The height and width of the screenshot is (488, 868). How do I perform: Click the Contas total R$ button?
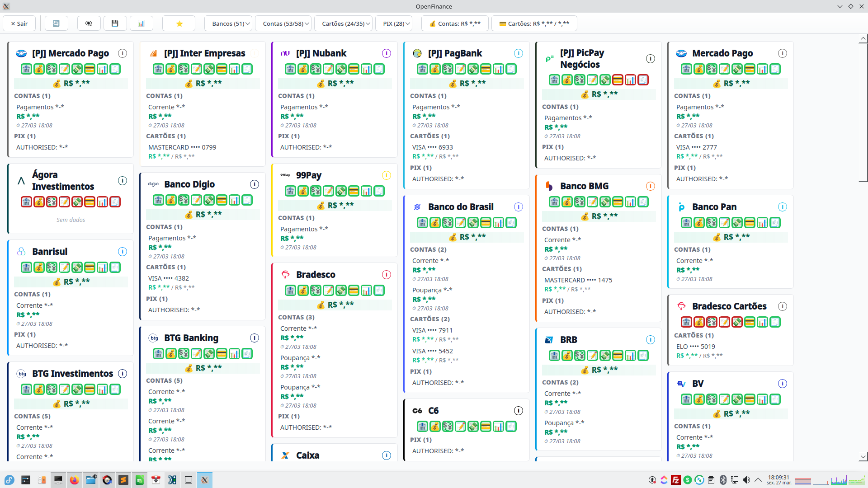(454, 23)
